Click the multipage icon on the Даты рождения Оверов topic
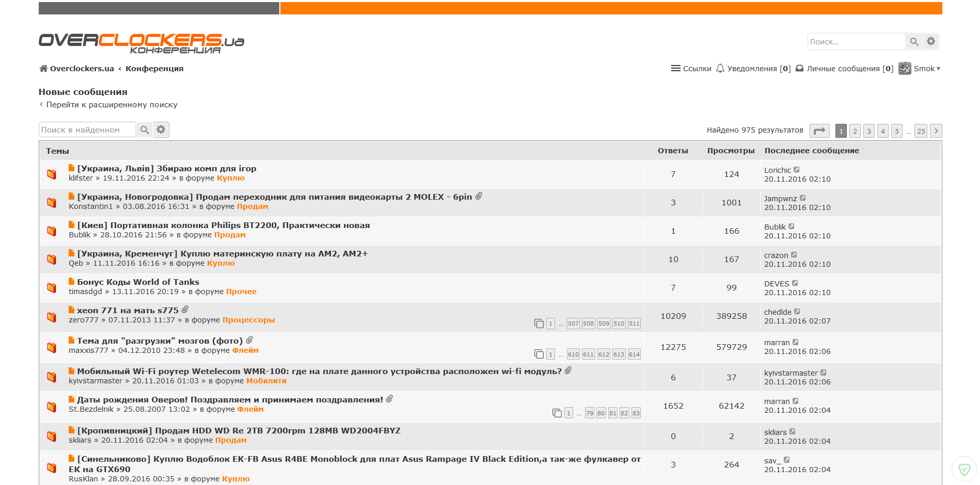 (x=557, y=413)
